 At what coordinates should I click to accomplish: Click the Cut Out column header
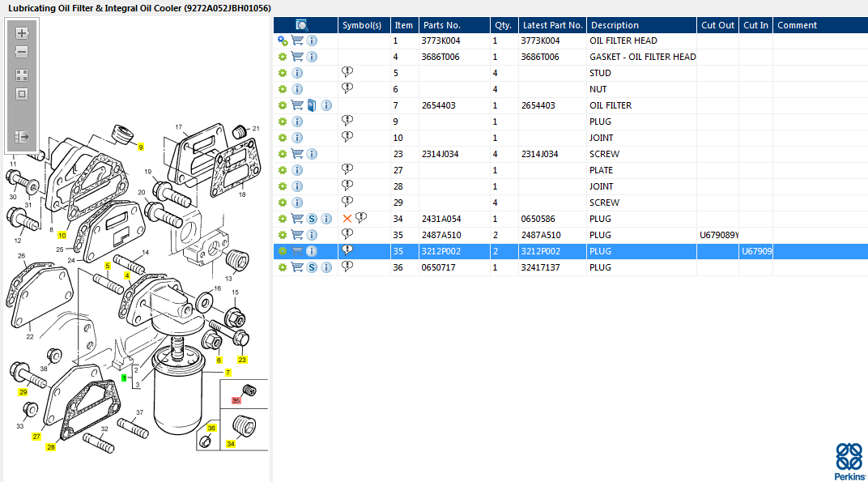[x=717, y=25]
